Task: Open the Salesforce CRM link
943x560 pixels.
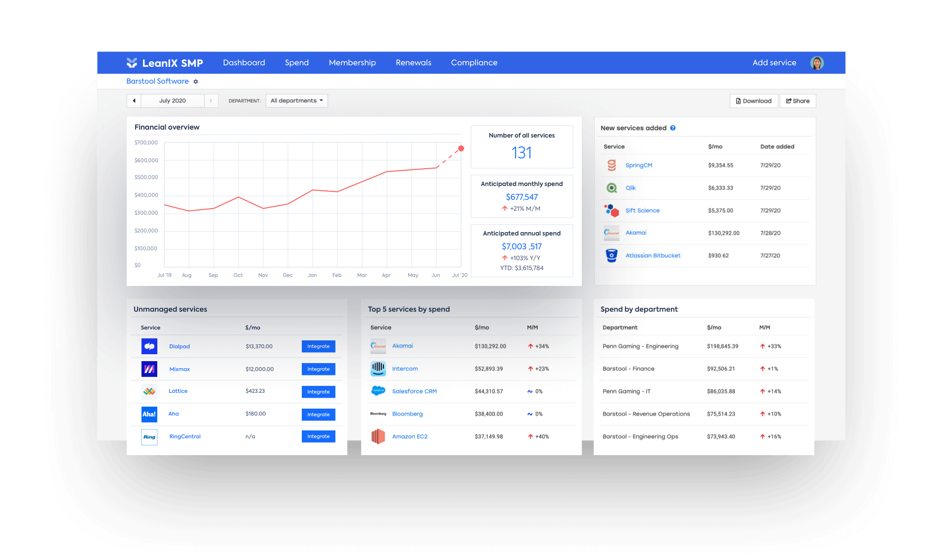Action: tap(414, 391)
